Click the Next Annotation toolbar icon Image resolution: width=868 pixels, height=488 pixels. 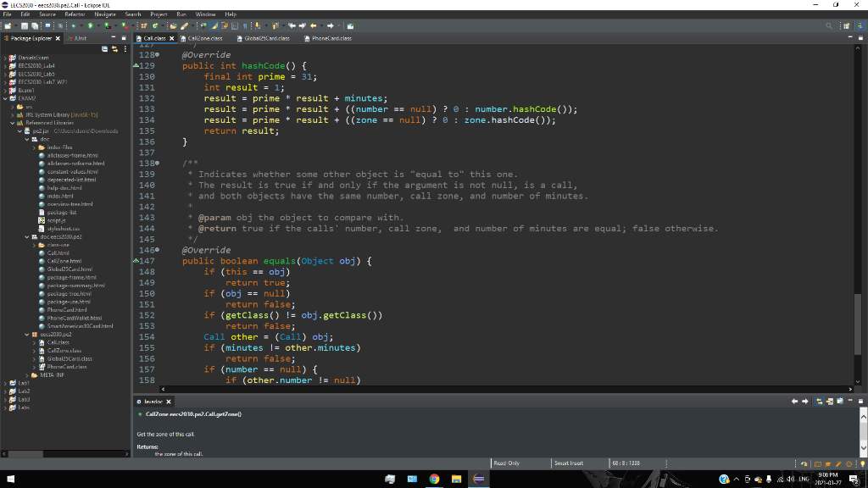coord(258,25)
